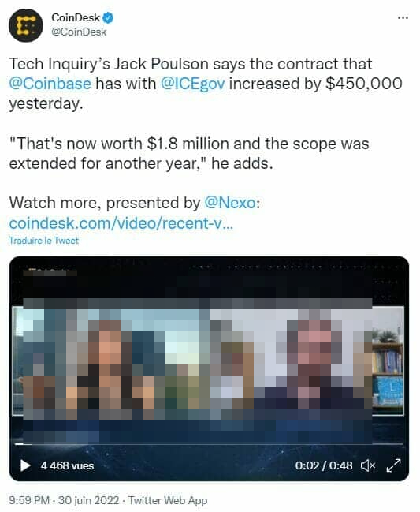The image size is (420, 512).
Task: Click the Twitter Web App source label
Action: click(168, 500)
